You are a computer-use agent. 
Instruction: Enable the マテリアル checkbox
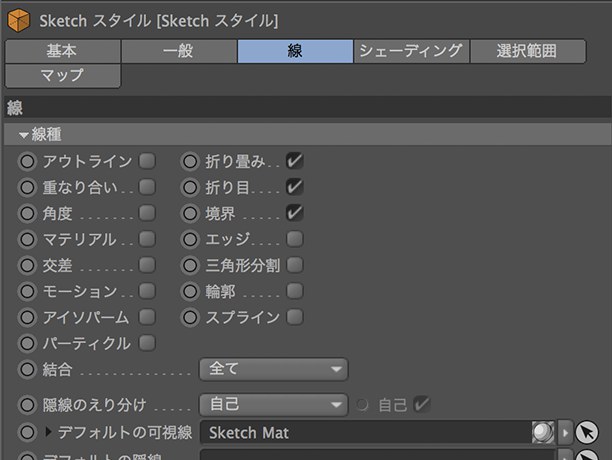(147, 239)
